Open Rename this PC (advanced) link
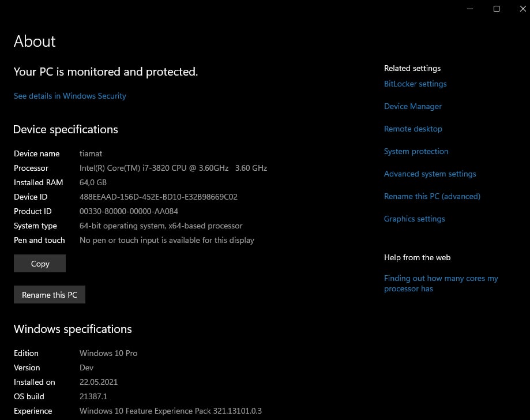Viewport: 530px width, 420px height. (432, 196)
